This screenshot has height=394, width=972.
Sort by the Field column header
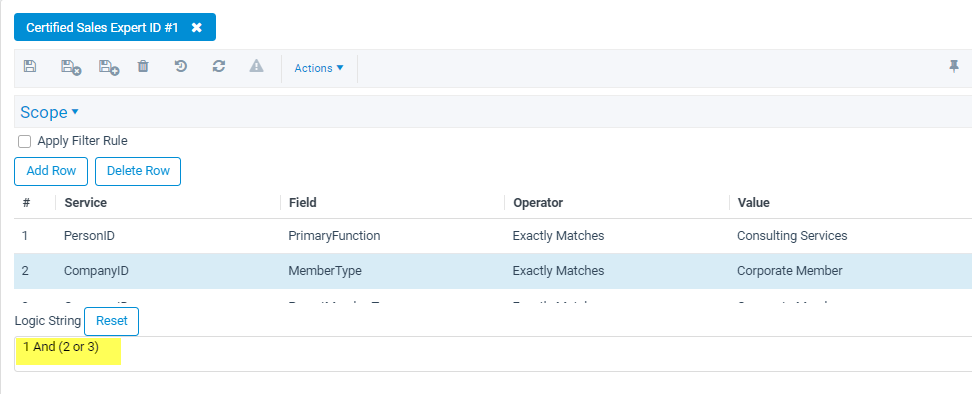pos(303,203)
